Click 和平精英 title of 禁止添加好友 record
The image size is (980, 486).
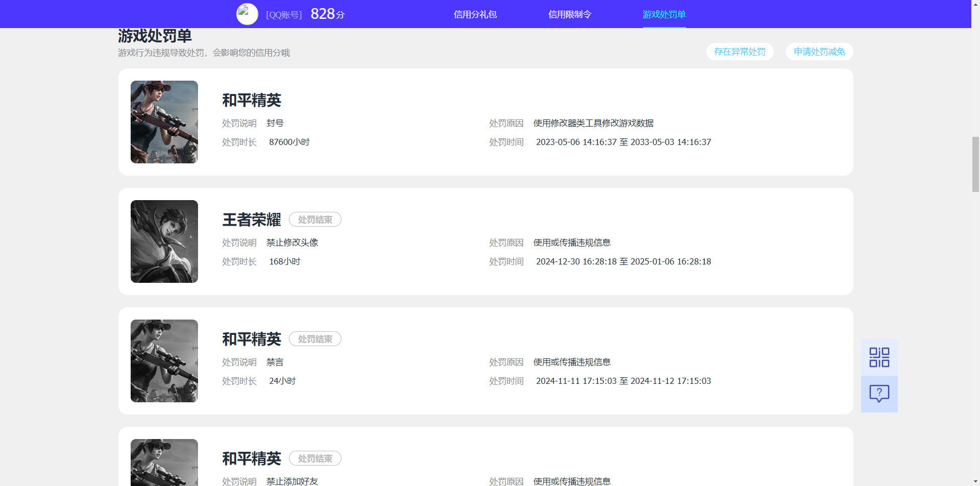[x=252, y=458]
